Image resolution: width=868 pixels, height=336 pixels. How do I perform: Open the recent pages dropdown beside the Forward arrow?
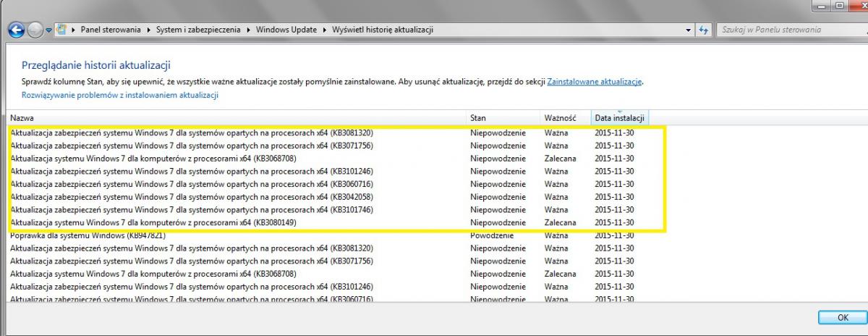point(49,30)
